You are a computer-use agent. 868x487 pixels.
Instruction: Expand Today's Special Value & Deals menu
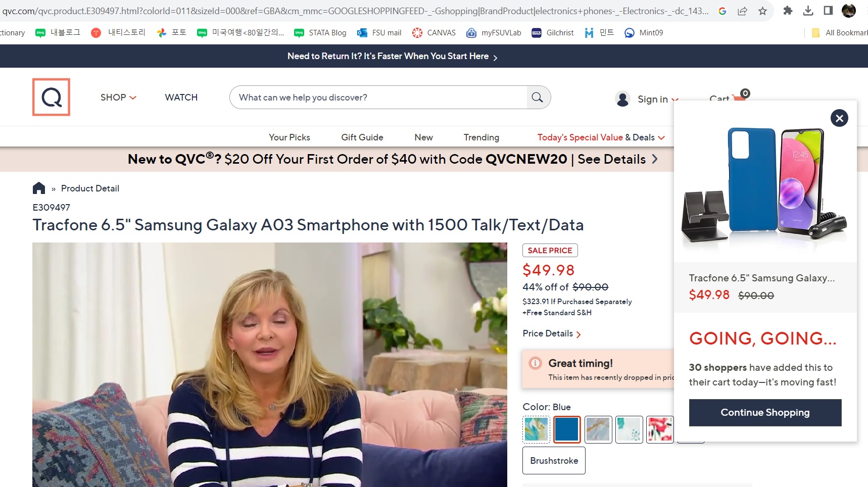click(x=601, y=137)
